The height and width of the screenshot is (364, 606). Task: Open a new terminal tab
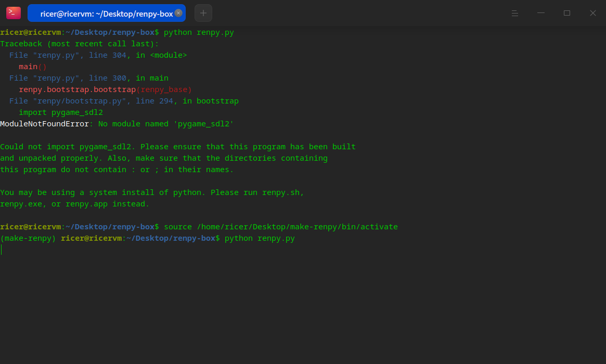point(203,13)
